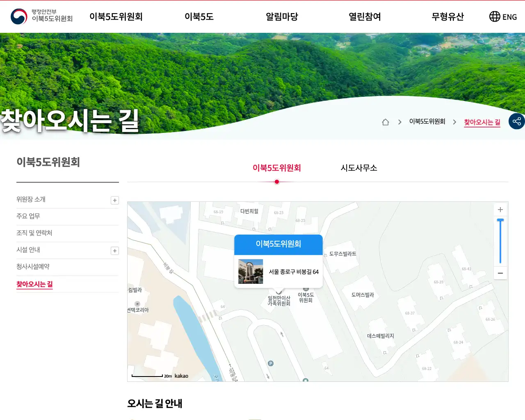Open 열린참여 top navigation menu

click(365, 16)
